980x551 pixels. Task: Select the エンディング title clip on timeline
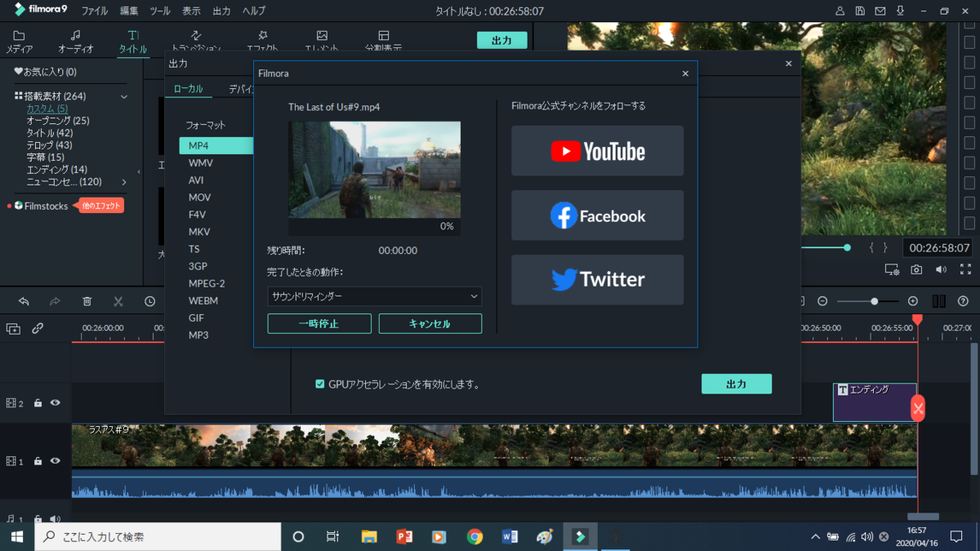[x=875, y=402]
